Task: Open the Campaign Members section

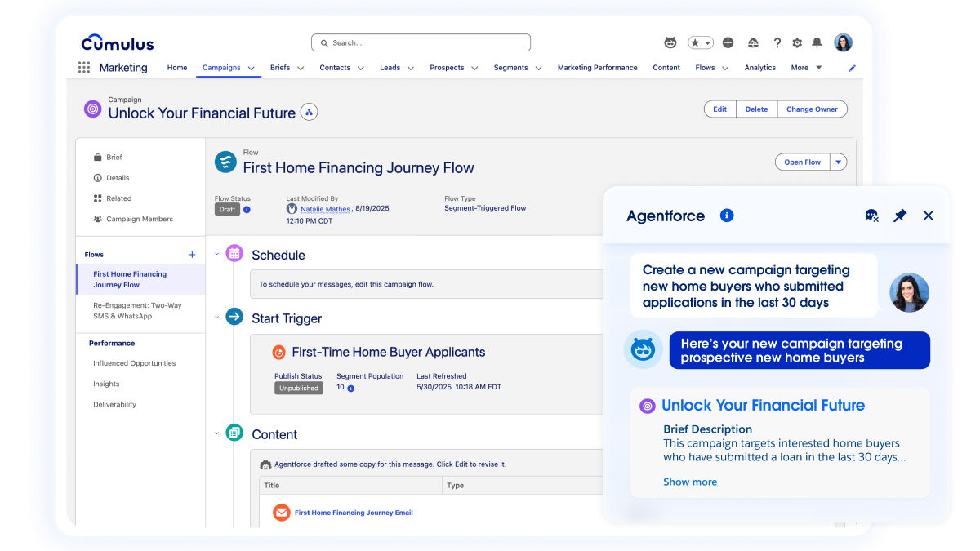Action: pyautogui.click(x=140, y=218)
